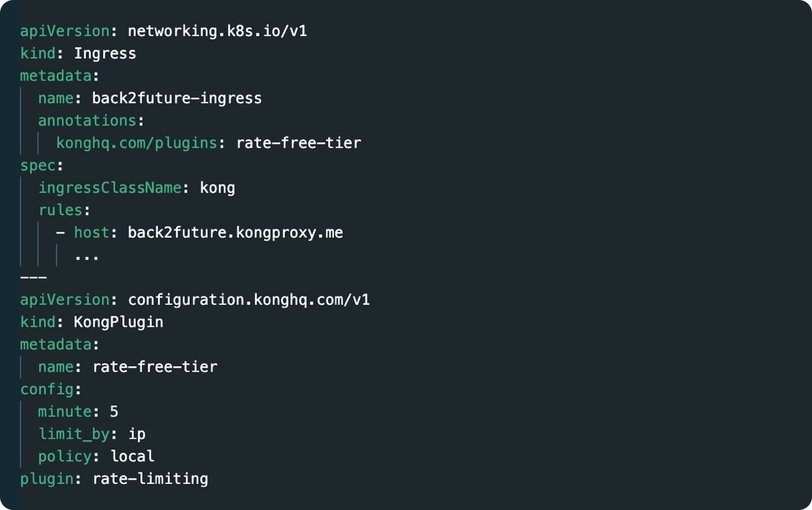Viewport: 812px width, 510px height.
Task: Click the rate-limiting plugin value
Action: coord(150,479)
